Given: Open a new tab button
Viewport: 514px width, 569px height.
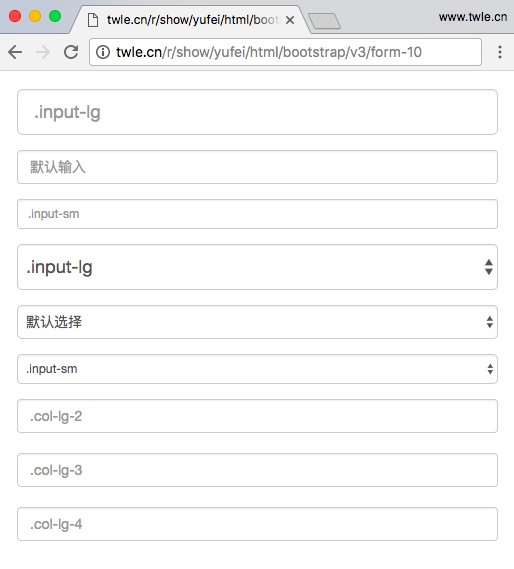Looking at the screenshot, I should (x=324, y=21).
